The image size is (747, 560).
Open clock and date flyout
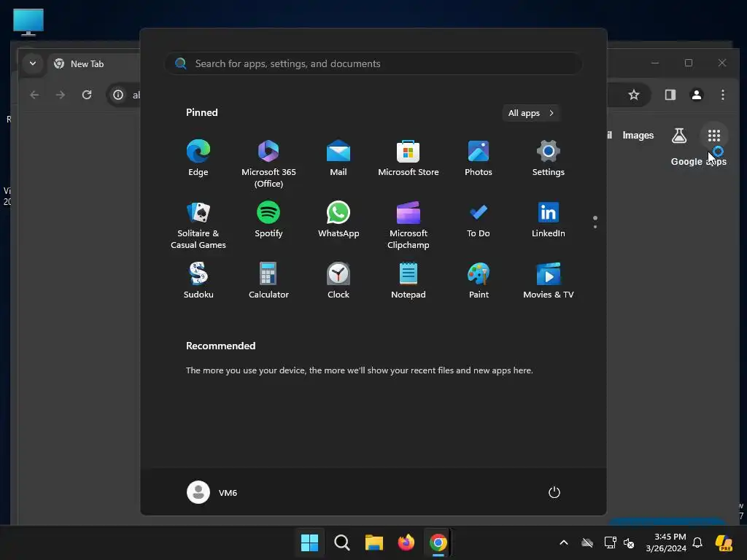[666, 542]
